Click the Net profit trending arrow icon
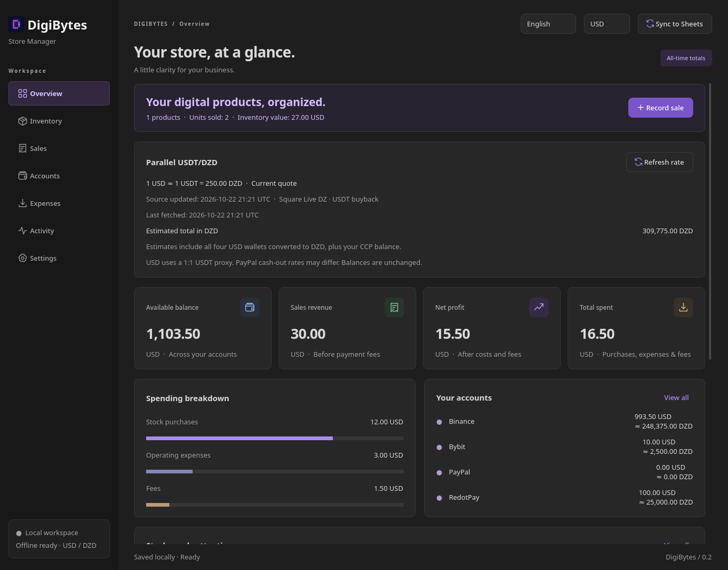The width and height of the screenshot is (728, 570). 539,307
